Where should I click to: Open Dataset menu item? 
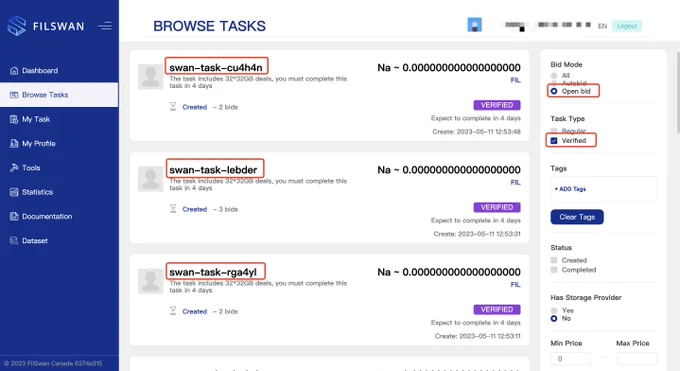(59, 240)
